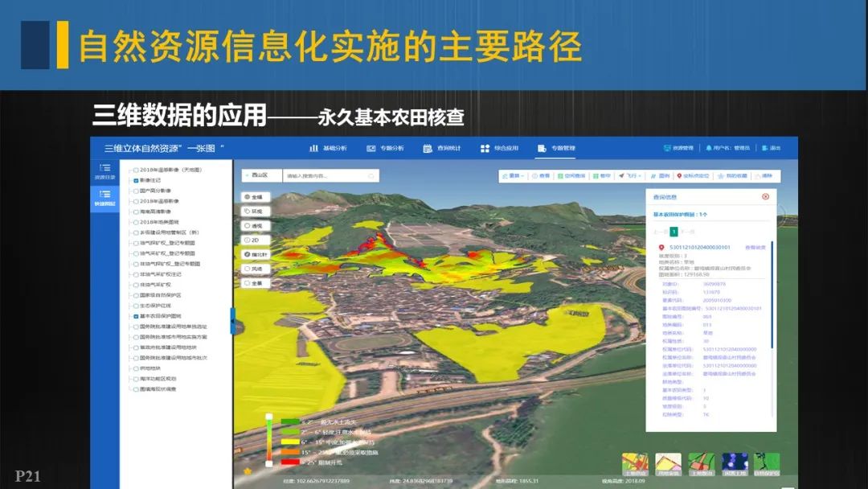Click the 全幅 full-extent map button
The height and width of the screenshot is (489, 868).
(x=256, y=197)
